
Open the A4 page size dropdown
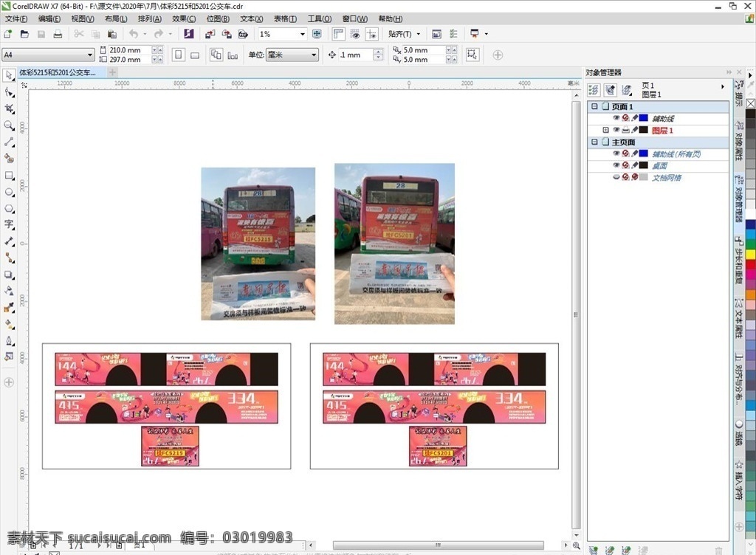[89, 55]
